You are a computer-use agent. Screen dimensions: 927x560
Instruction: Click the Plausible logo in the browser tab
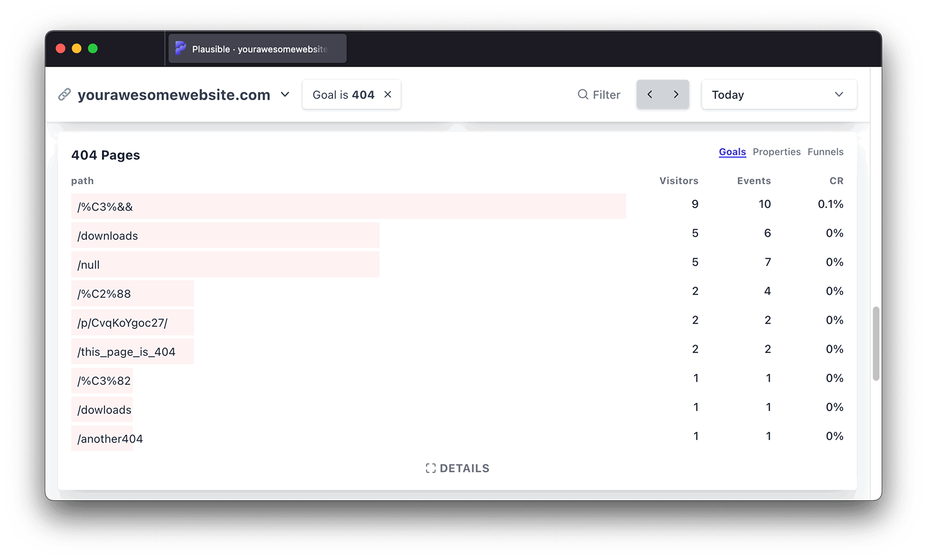click(180, 48)
